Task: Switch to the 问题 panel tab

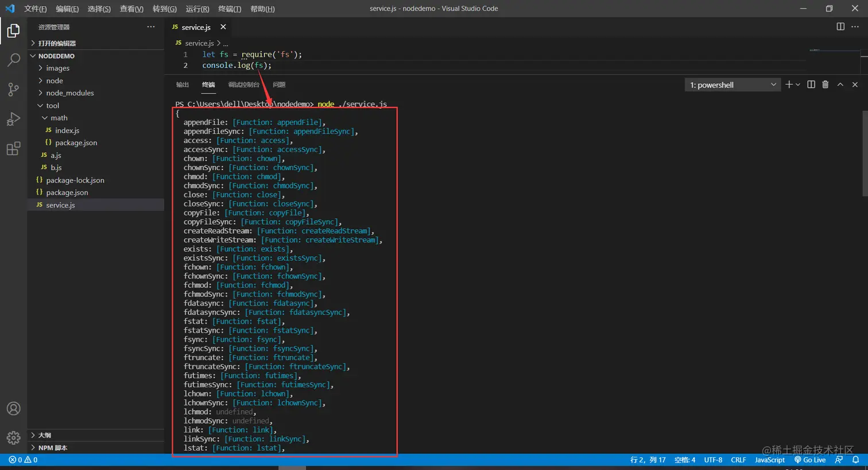Action: tap(279, 84)
